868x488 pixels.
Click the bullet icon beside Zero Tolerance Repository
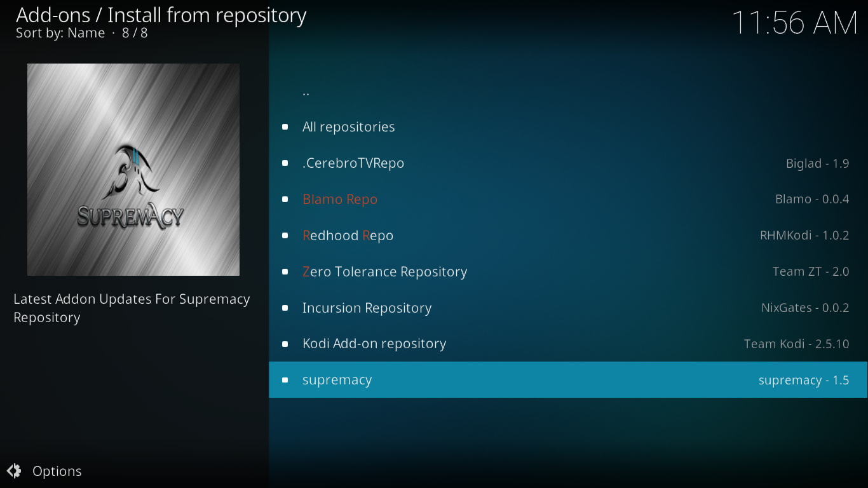pos(285,272)
